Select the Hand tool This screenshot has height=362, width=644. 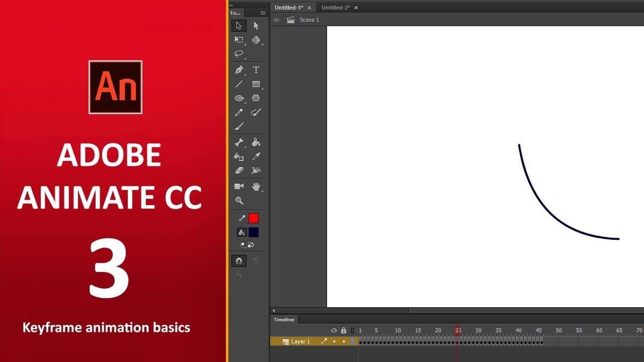tap(256, 187)
